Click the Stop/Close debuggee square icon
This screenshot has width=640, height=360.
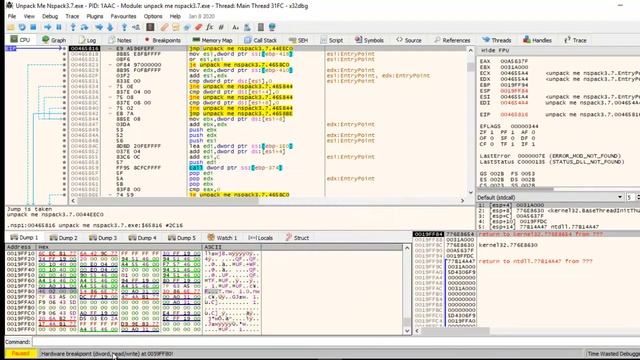[33, 27]
